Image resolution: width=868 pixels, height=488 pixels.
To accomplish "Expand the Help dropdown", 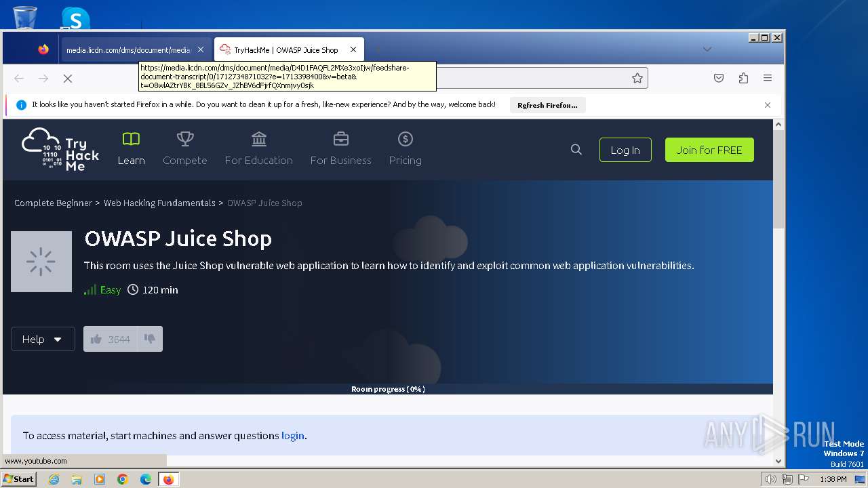I will [x=43, y=339].
